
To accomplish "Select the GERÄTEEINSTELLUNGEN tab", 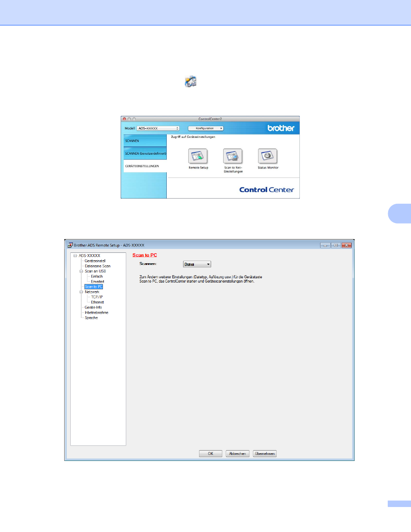I will [145, 166].
